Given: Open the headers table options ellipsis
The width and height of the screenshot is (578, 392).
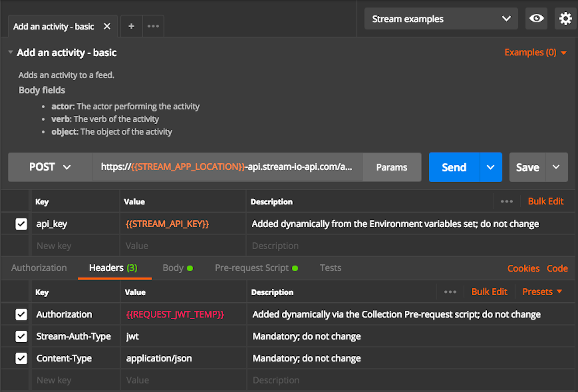Looking at the screenshot, I should click(450, 292).
